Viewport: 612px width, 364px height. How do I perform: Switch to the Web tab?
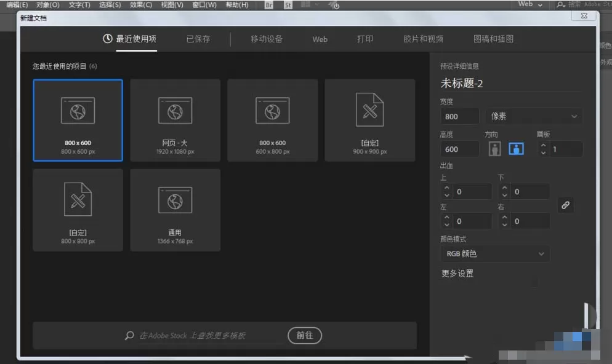320,39
